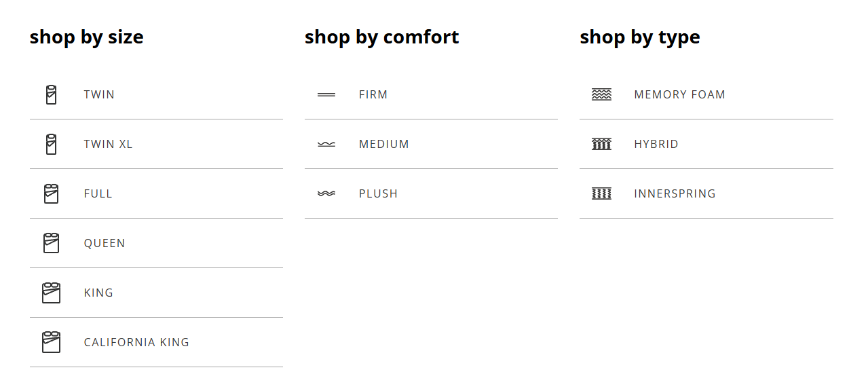Click the Innerspring coils icon

click(x=601, y=193)
